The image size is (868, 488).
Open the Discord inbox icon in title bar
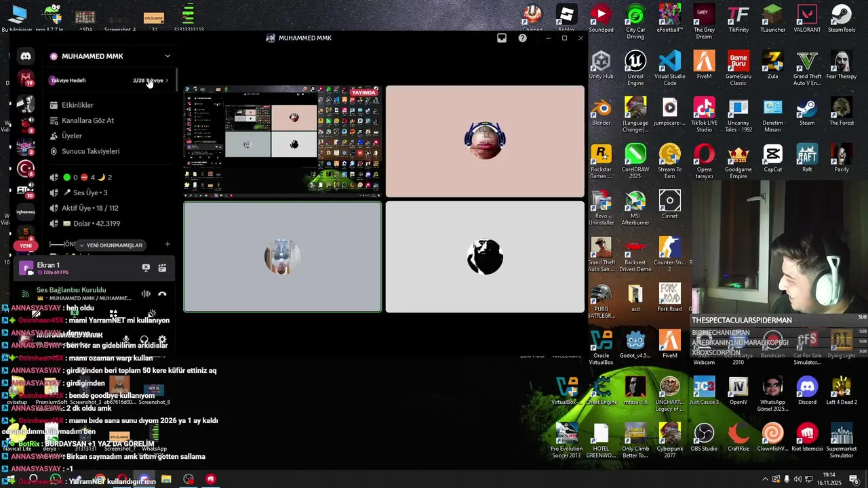click(x=502, y=38)
